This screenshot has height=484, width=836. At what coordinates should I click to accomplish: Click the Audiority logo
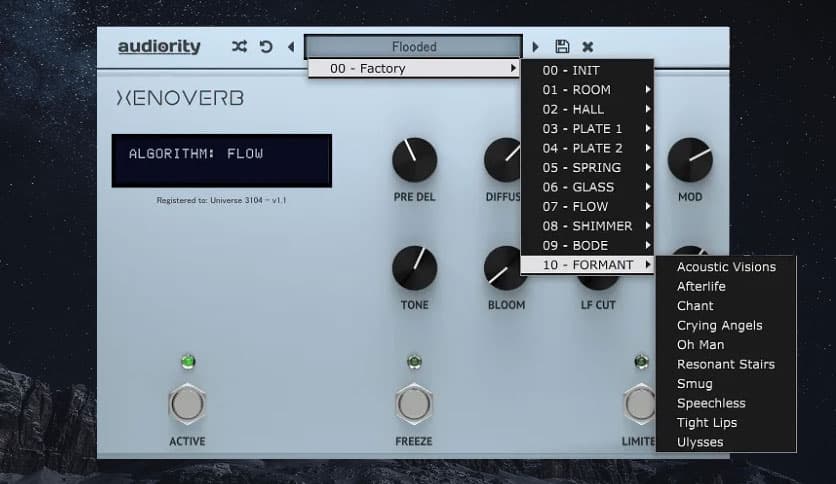(x=159, y=47)
